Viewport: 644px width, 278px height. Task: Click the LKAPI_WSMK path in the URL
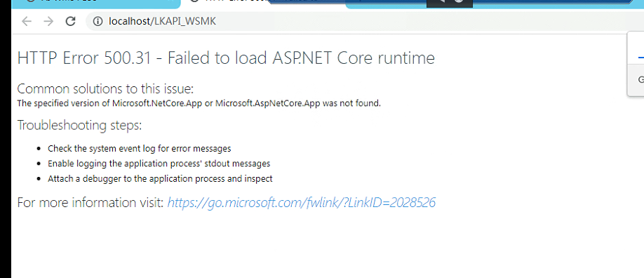coord(185,21)
